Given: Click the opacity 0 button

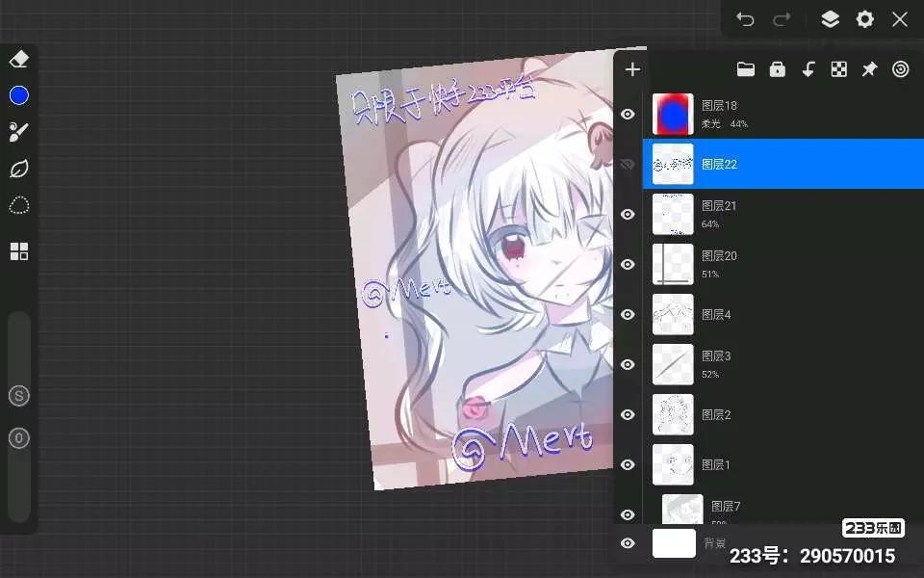Looking at the screenshot, I should coord(19,438).
